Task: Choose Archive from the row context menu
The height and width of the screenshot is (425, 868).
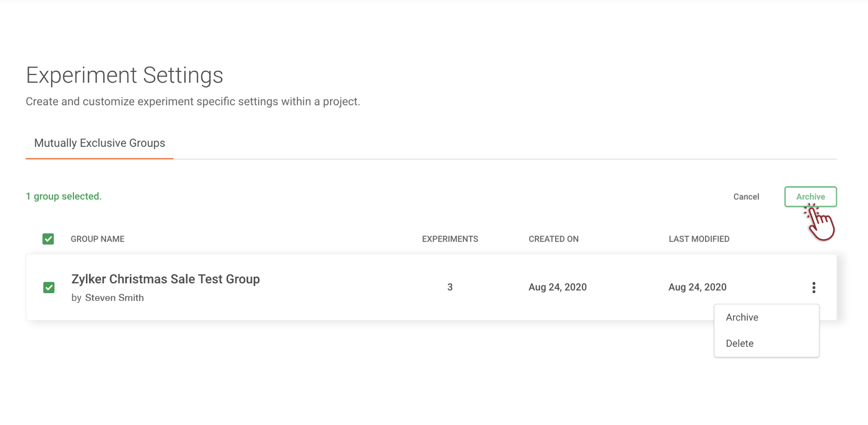Action: tap(742, 317)
